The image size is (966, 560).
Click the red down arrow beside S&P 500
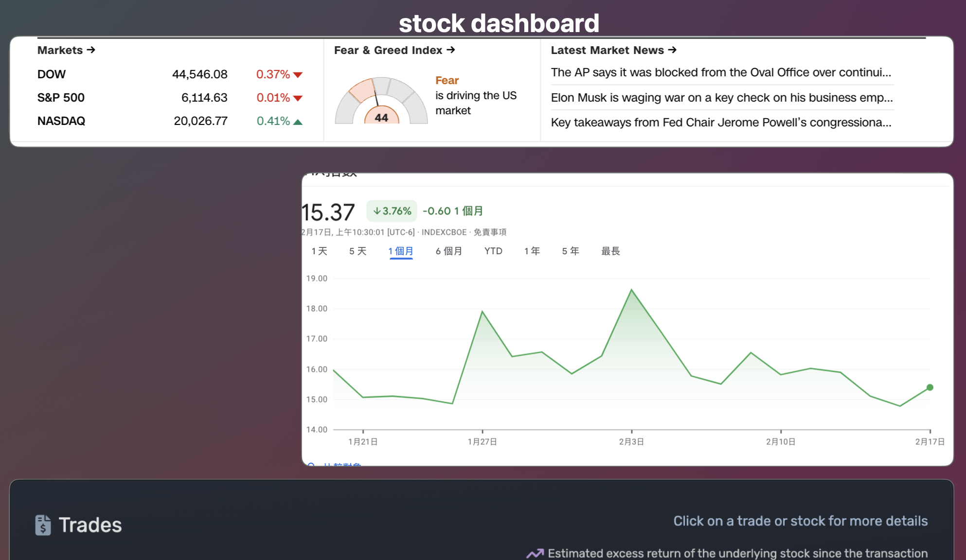pos(298,98)
